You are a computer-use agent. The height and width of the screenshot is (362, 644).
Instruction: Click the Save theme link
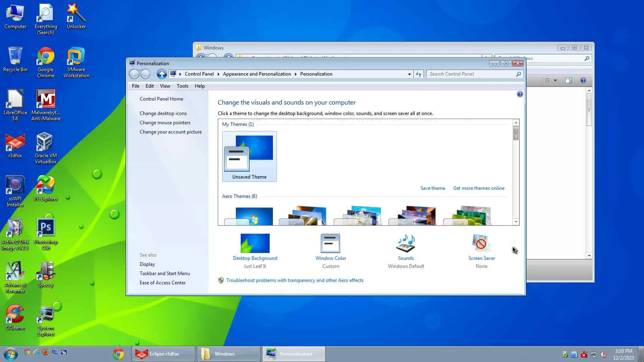[x=433, y=188]
